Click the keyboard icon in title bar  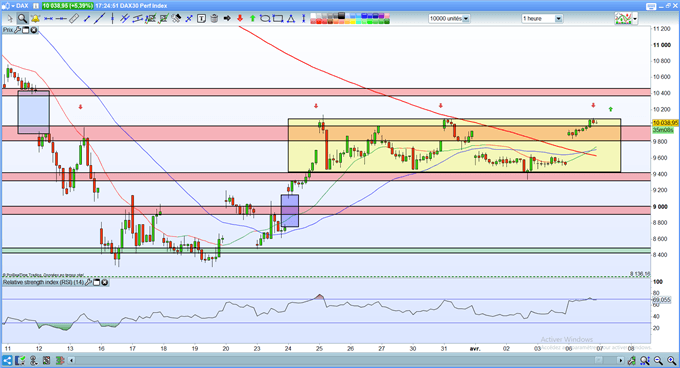651,6
